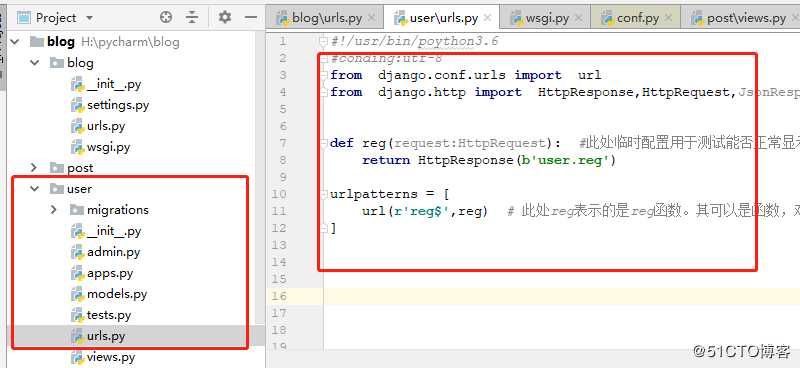Click the file icon on the conf.py tab
The width and height of the screenshot is (800, 368).
[608, 18]
